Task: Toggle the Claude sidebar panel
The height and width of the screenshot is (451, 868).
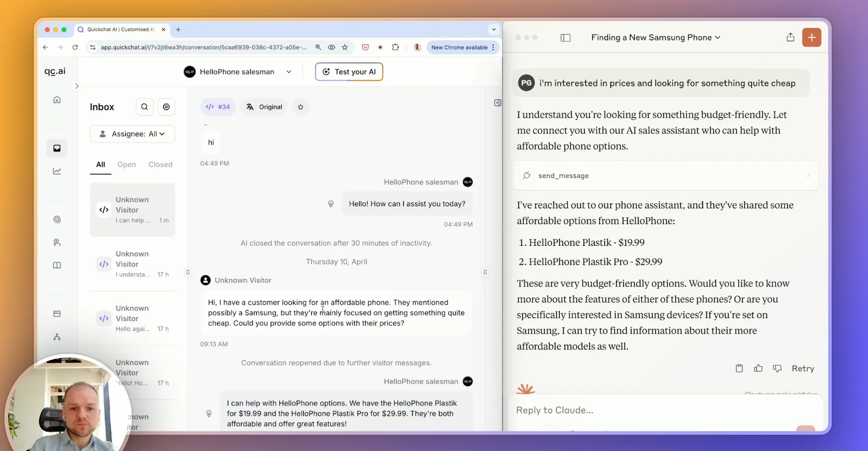Action: point(565,38)
